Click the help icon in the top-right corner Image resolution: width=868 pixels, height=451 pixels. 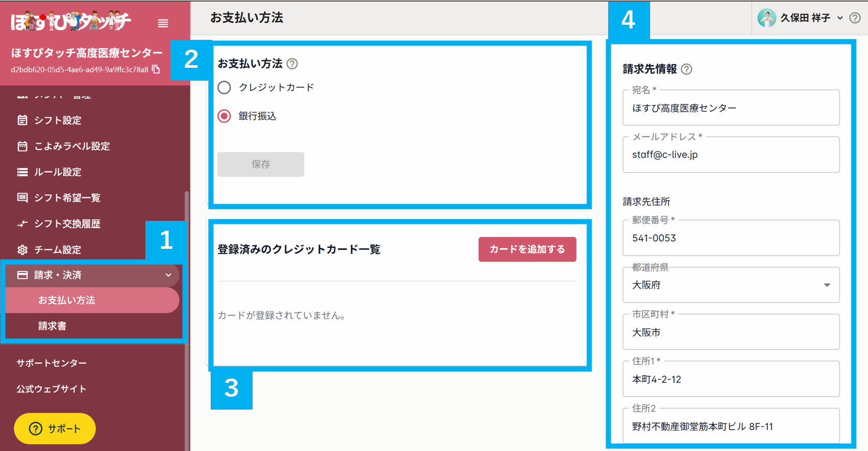[x=855, y=18]
